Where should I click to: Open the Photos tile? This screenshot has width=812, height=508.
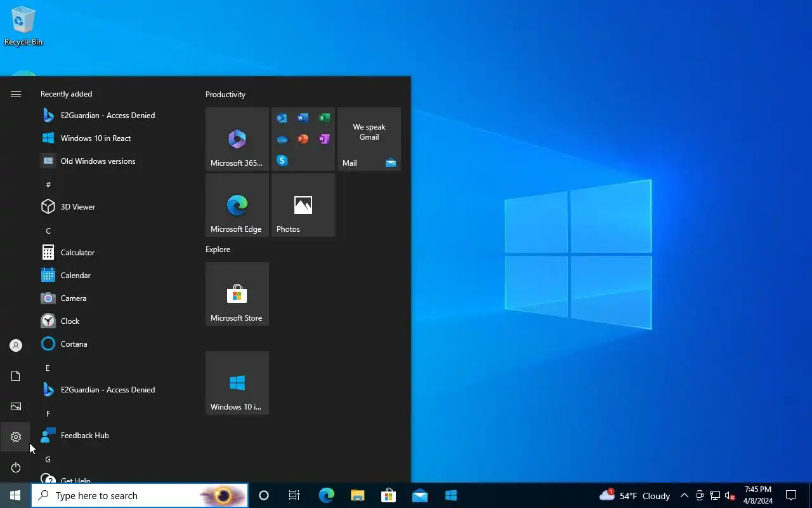pyautogui.click(x=303, y=205)
